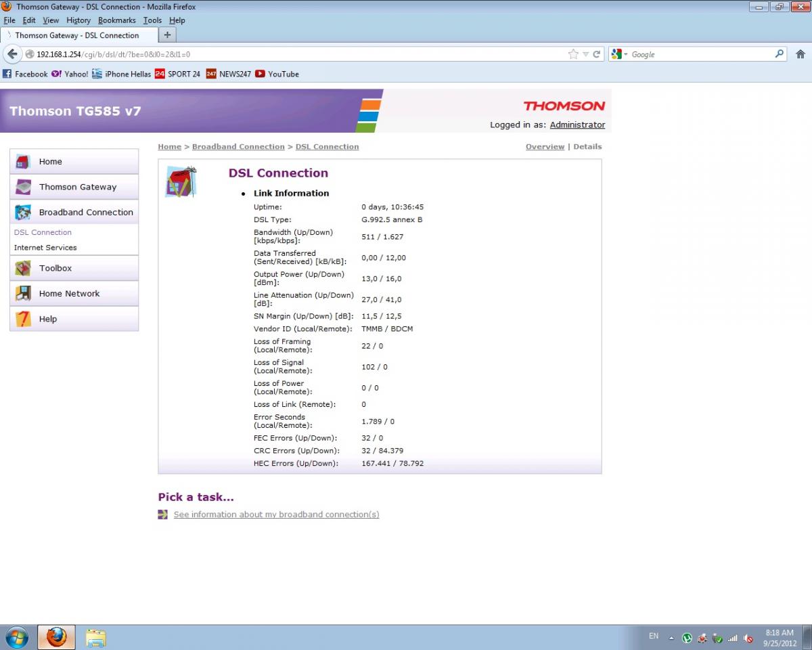
Task: Click the HEC Errors value 167.441 / 78.792
Action: pyautogui.click(x=392, y=464)
